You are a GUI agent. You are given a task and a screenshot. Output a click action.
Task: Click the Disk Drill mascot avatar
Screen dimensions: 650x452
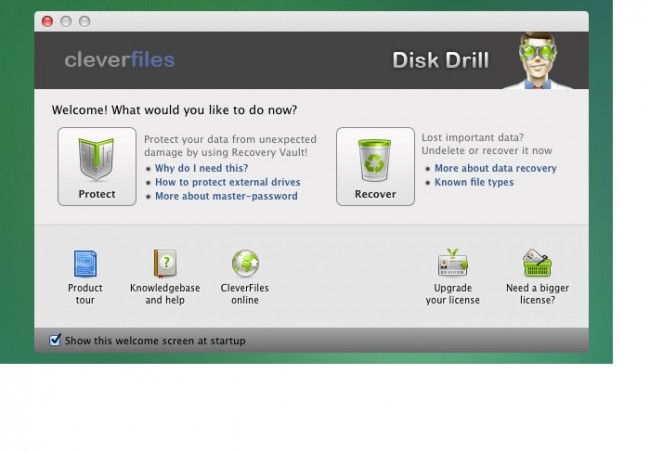tap(538, 61)
